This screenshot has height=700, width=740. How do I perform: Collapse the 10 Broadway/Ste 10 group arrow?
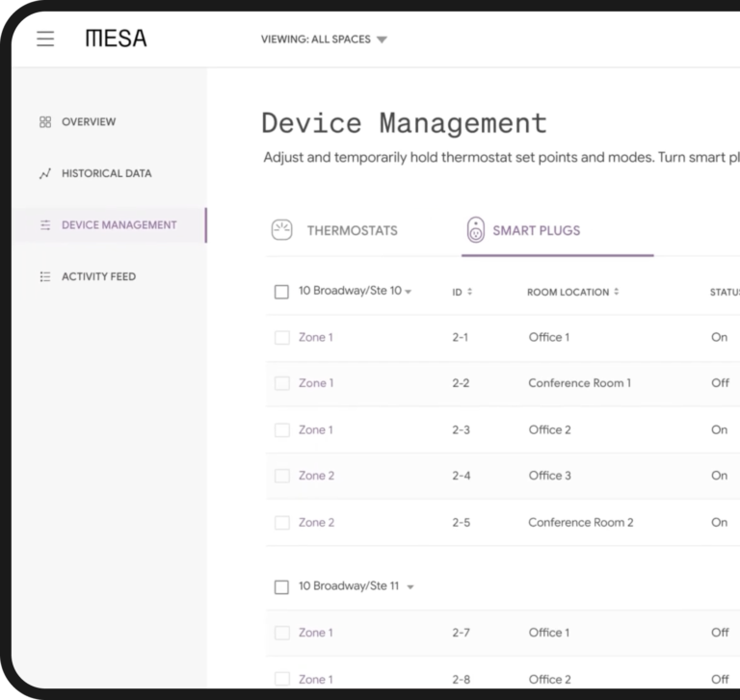(409, 292)
